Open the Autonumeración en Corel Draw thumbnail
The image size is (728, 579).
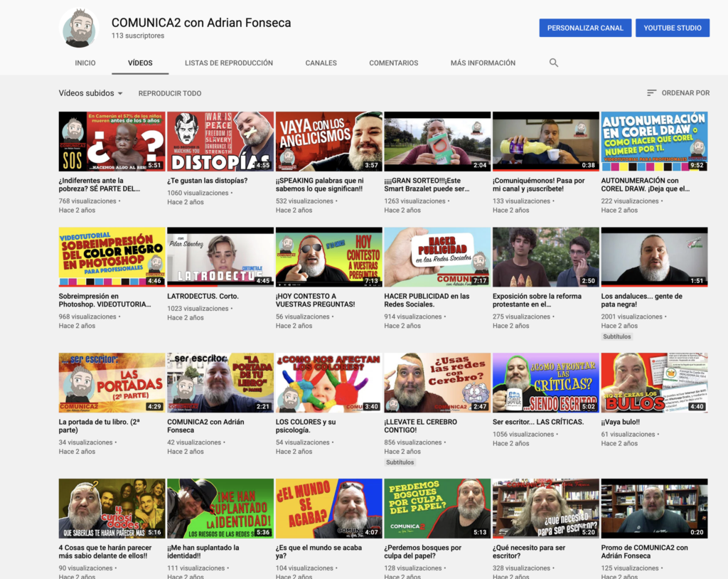[x=654, y=142]
